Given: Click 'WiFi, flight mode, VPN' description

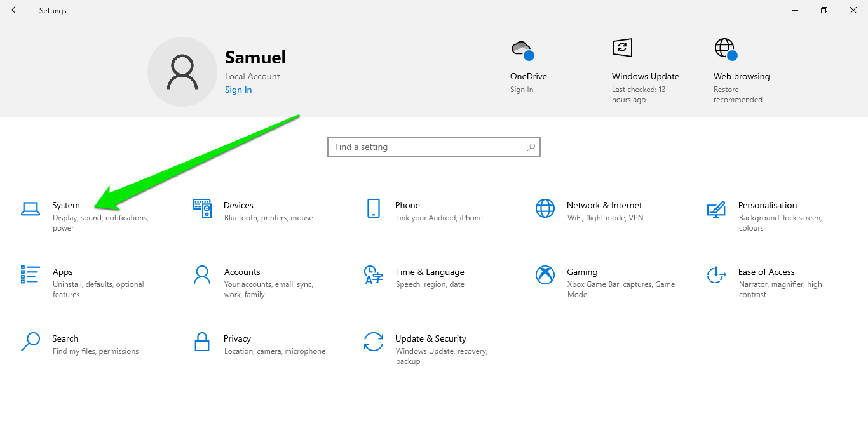Looking at the screenshot, I should tap(606, 218).
